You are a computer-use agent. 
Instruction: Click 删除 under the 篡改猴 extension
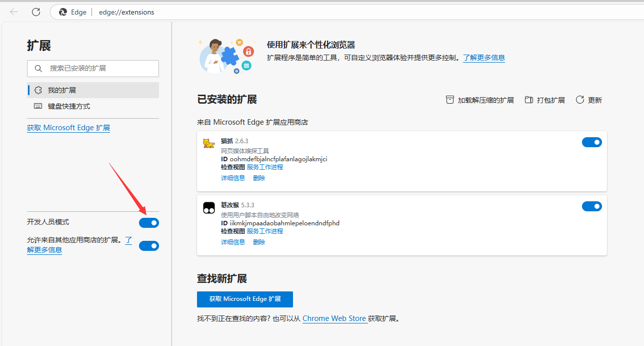259,242
